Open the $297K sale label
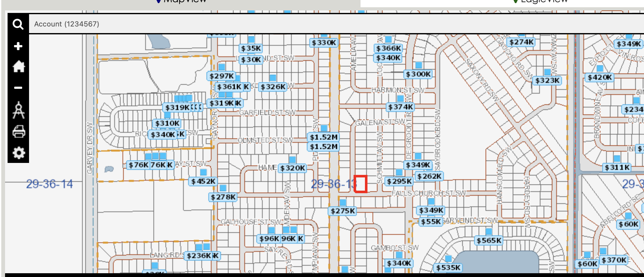The width and height of the screenshot is (644, 277). tap(222, 76)
